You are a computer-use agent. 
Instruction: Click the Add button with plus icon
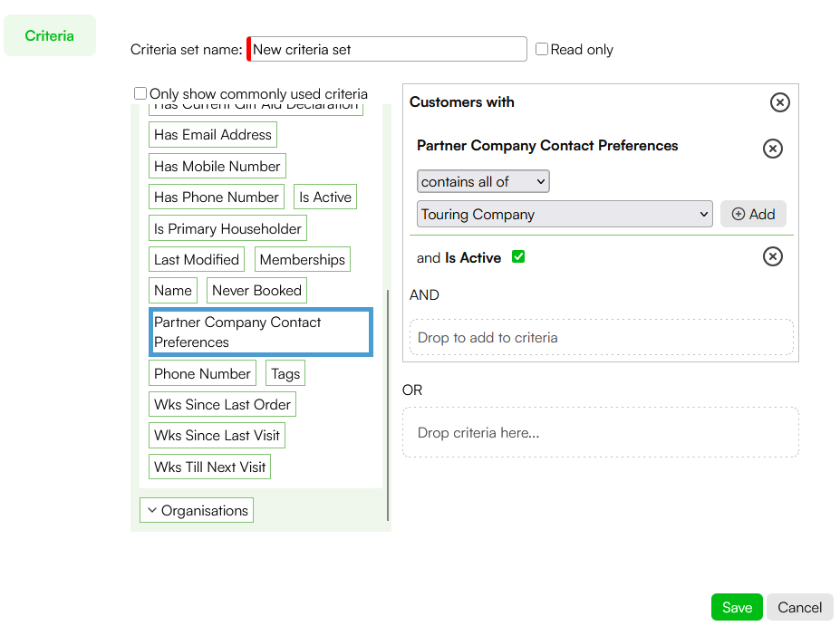coord(753,214)
